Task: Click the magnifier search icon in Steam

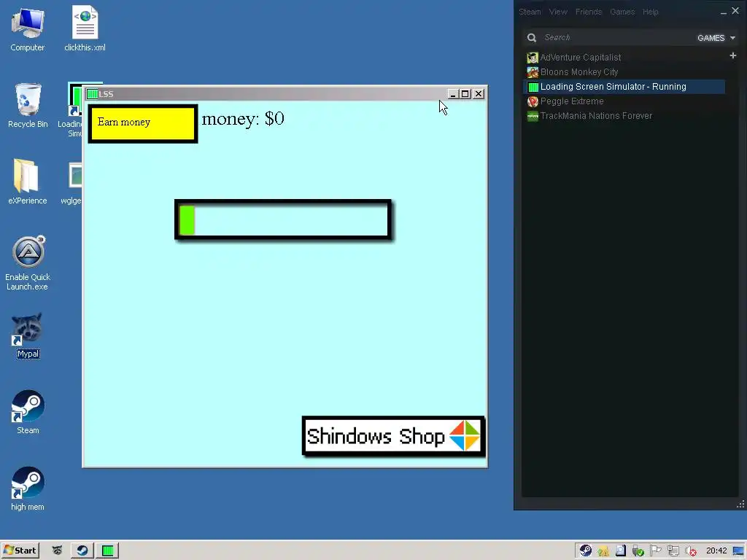Action: 532,38
